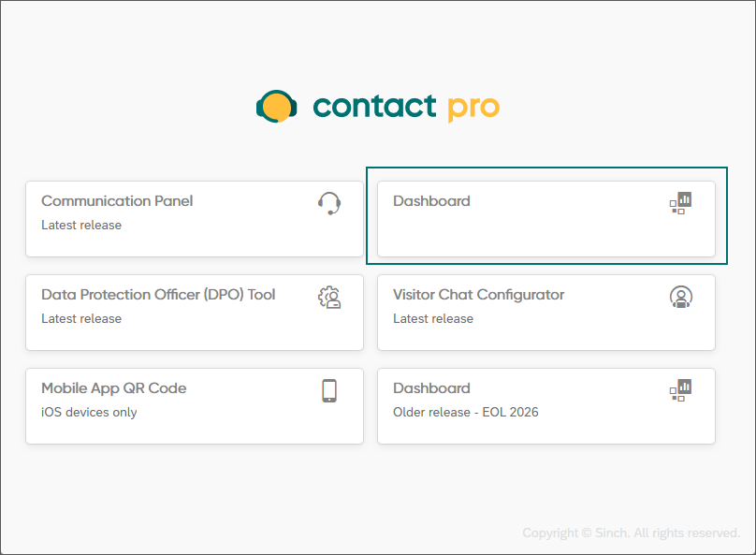Click the "iOS devices only" subtitle
Viewport: 756px width, 555px height.
pyautogui.click(x=89, y=413)
